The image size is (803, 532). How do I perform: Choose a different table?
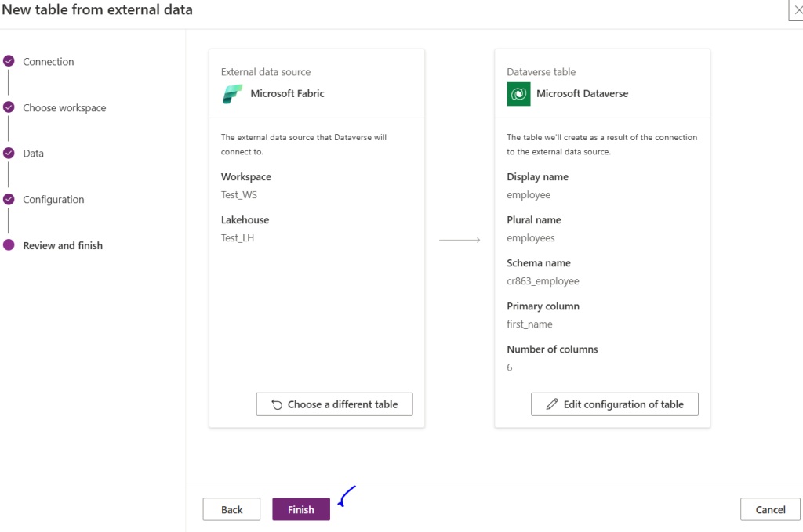tap(334, 404)
